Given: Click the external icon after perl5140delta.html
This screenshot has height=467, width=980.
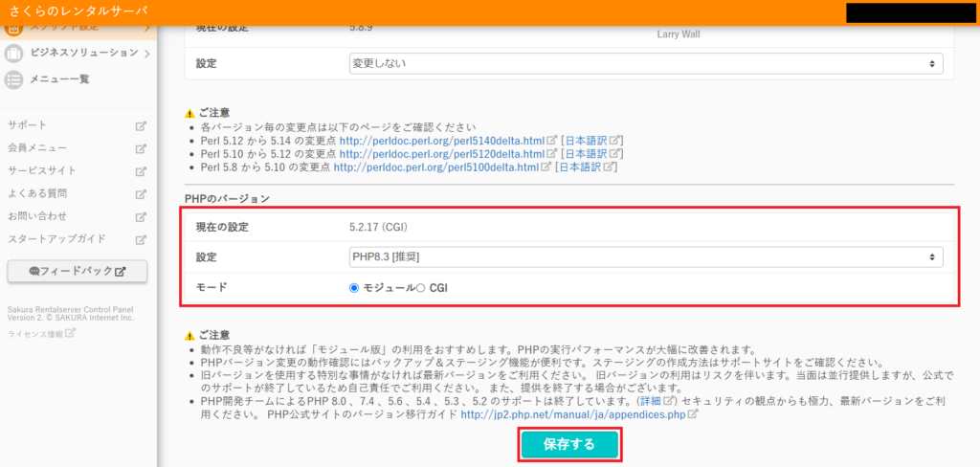Looking at the screenshot, I should 552,139.
